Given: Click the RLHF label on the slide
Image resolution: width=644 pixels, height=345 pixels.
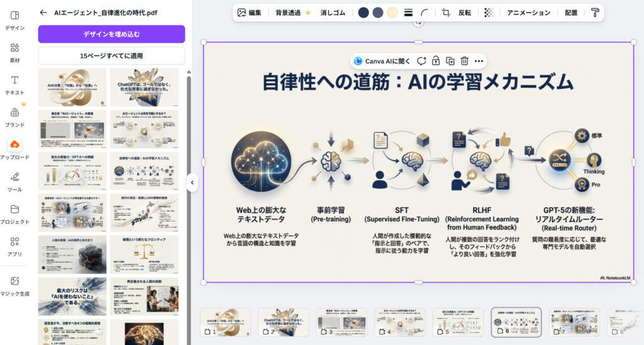Looking at the screenshot, I should 482,210.
